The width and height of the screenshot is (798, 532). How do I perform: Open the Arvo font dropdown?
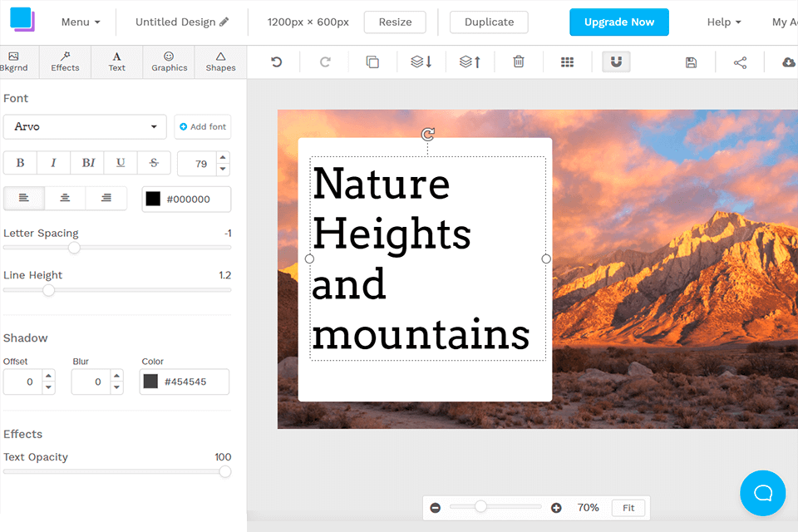(x=85, y=127)
